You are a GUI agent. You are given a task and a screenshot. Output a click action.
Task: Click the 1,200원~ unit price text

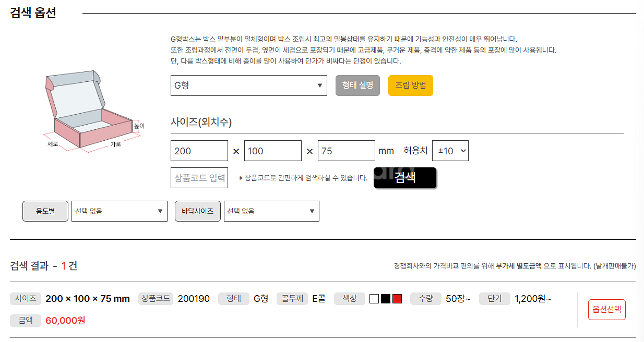[533, 299]
